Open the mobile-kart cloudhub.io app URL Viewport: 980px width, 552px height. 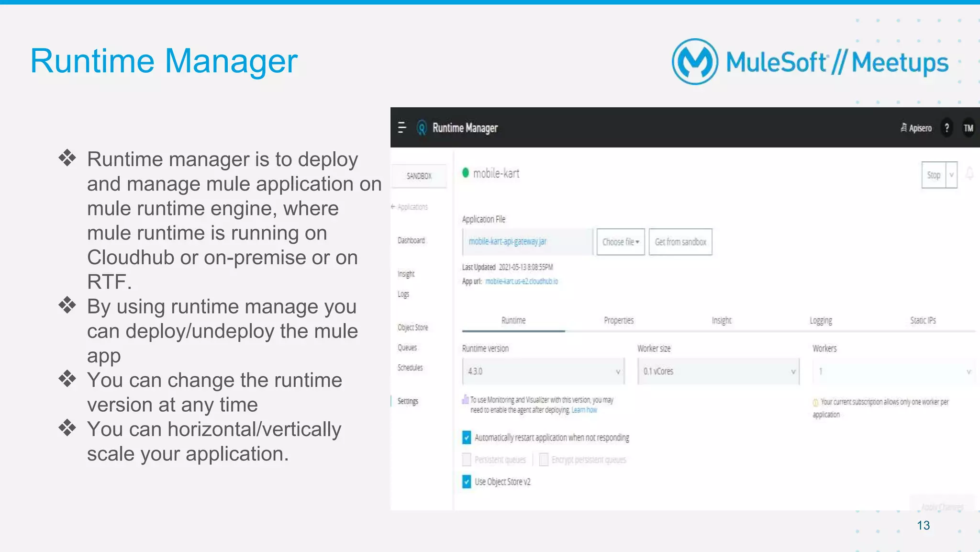pos(522,281)
